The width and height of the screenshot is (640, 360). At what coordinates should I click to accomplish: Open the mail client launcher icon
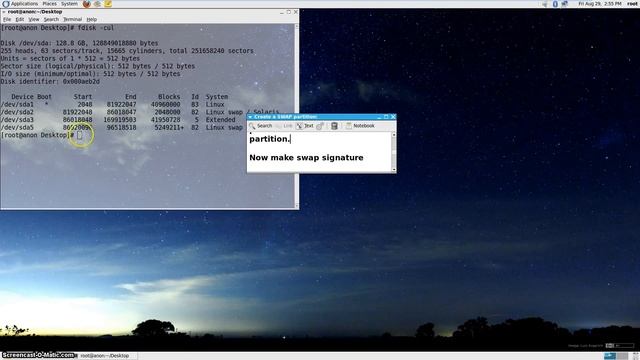click(97, 4)
